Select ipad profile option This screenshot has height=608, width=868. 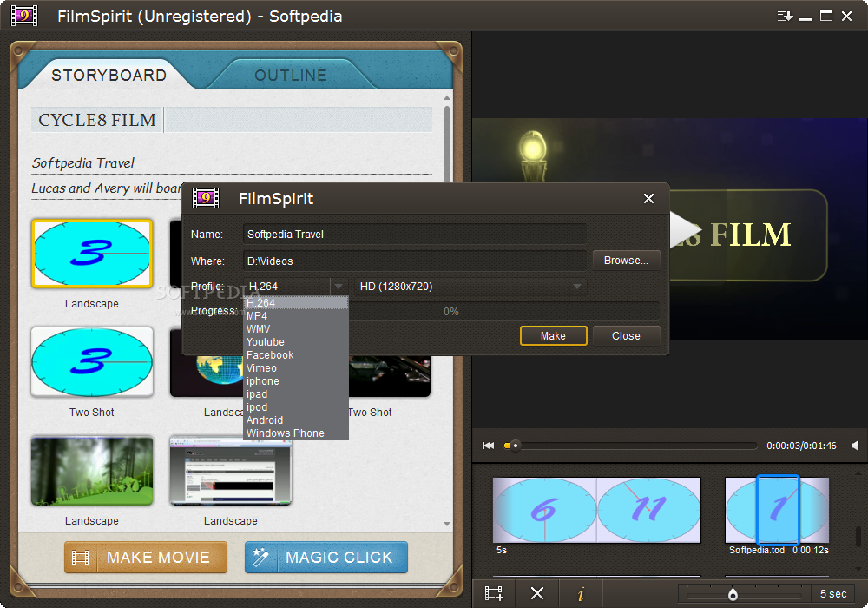pyautogui.click(x=296, y=394)
